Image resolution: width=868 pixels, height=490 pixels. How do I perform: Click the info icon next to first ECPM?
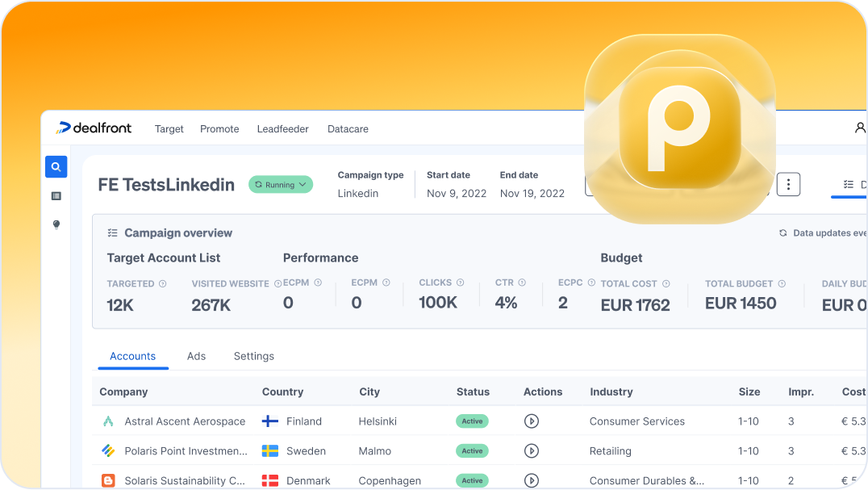[318, 283]
